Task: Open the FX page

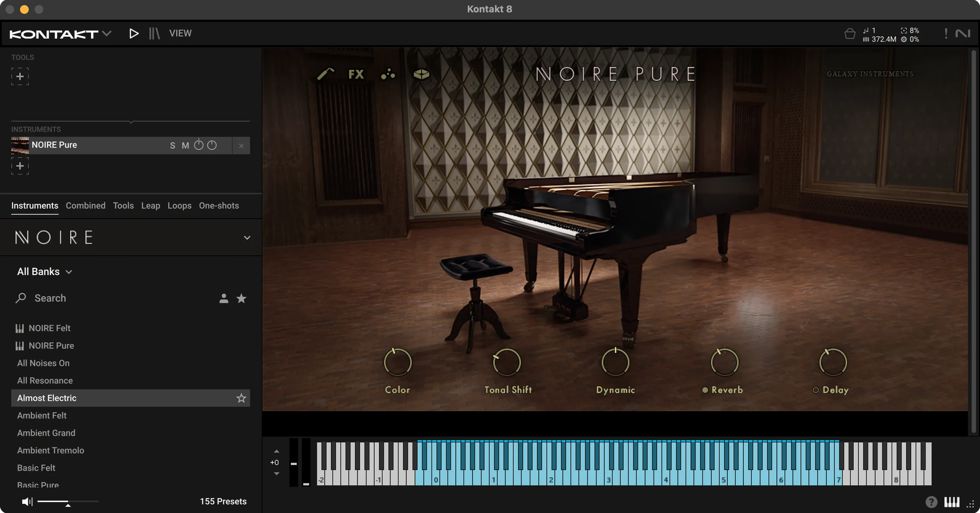Action: click(356, 74)
